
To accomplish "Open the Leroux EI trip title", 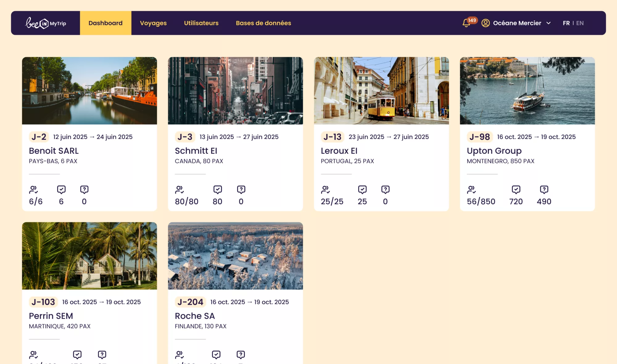I will (339, 151).
